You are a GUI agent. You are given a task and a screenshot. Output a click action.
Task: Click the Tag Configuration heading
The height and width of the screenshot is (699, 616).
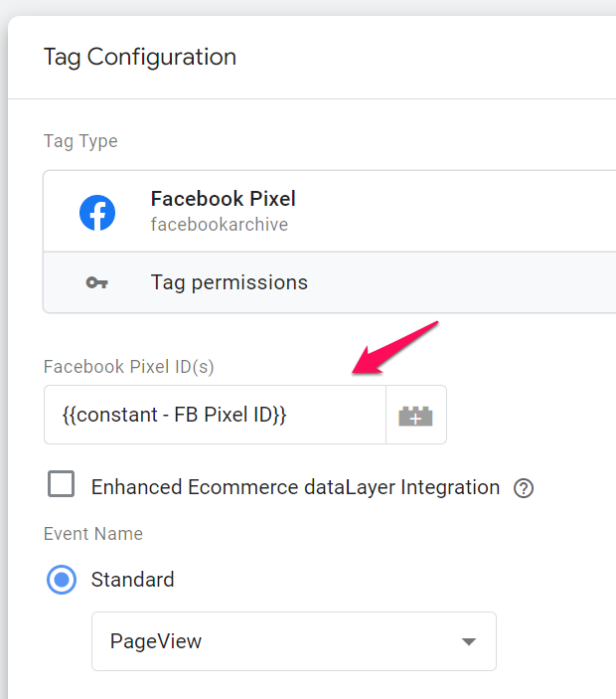coord(139,57)
